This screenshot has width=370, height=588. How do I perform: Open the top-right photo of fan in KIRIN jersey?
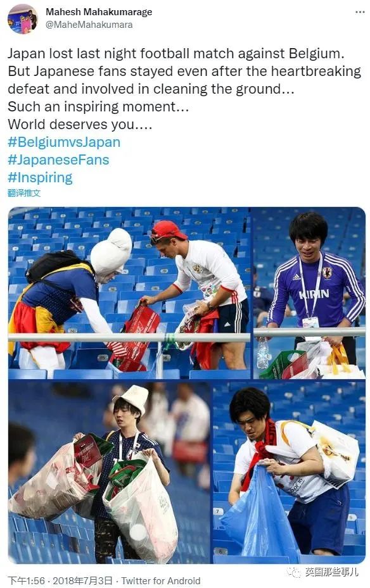(309, 293)
